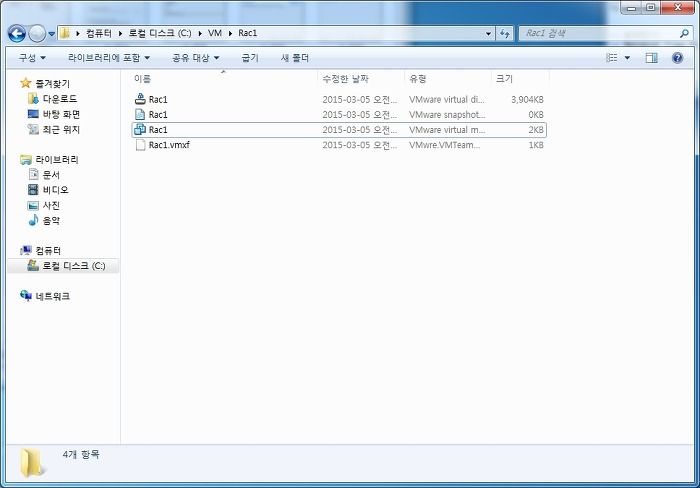The width and height of the screenshot is (700, 488).
Task: Click 2KB size of virtual machine file
Action: coord(536,130)
